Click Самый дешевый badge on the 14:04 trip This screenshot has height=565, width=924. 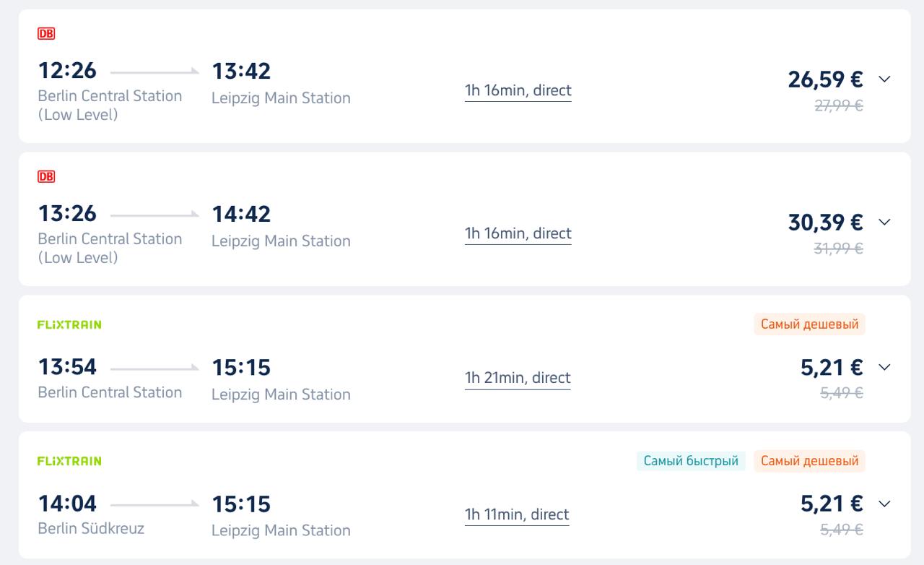[809, 461]
